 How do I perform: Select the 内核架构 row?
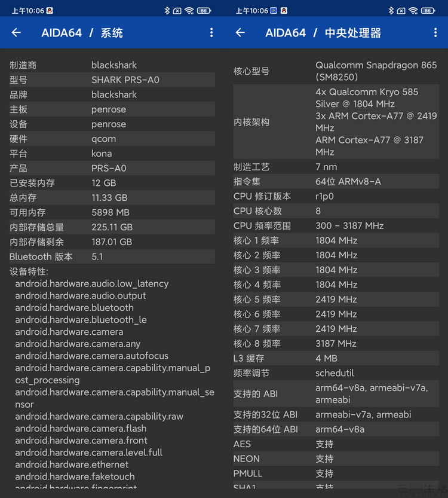(x=336, y=122)
